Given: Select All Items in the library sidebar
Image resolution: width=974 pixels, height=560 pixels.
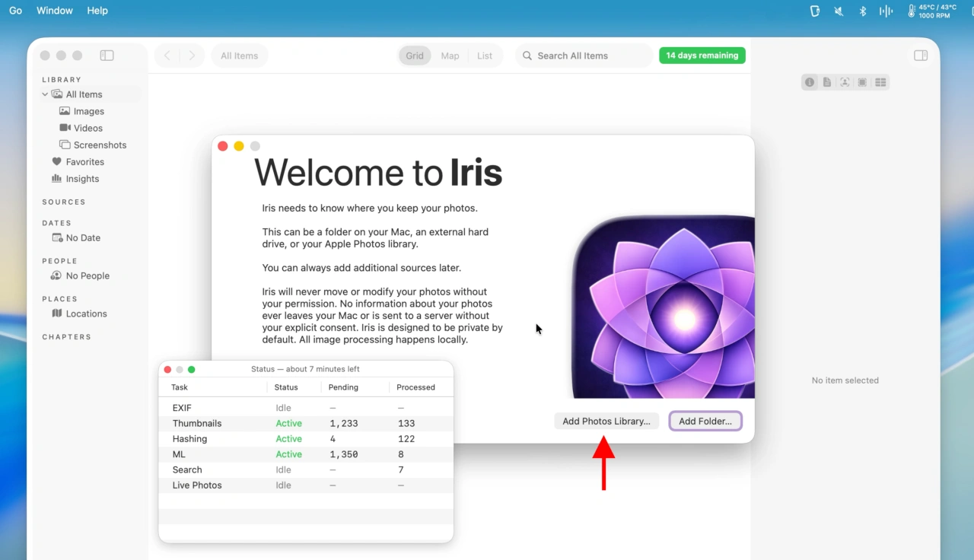Looking at the screenshot, I should click(84, 94).
